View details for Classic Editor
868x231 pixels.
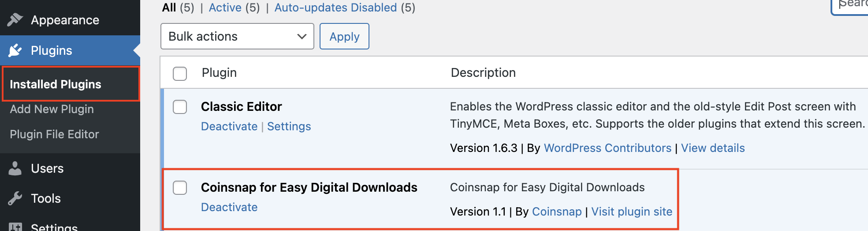click(713, 148)
